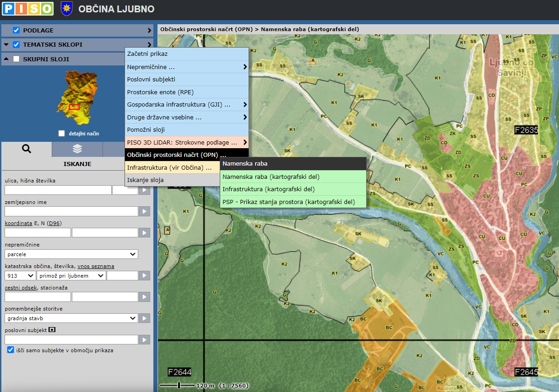The image size is (559, 392).
Task: Open the 'gradnja stavb' services dropdown
Action: pyautogui.click(x=71, y=318)
